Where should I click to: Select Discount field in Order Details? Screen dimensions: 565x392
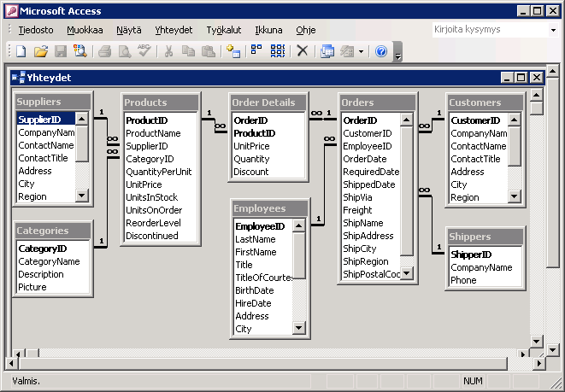tap(268, 172)
